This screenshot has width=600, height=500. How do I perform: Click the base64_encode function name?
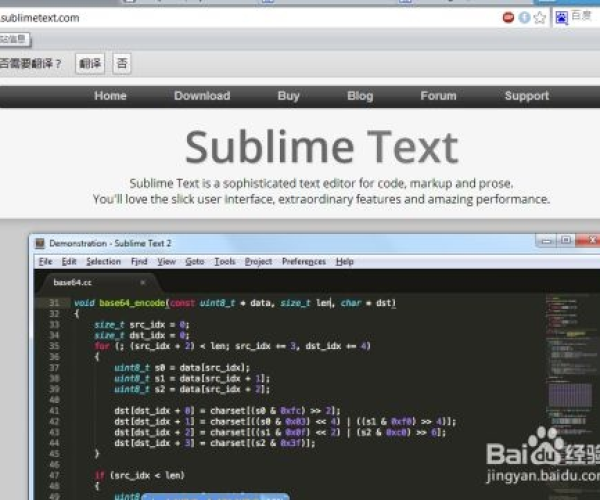[132, 303]
